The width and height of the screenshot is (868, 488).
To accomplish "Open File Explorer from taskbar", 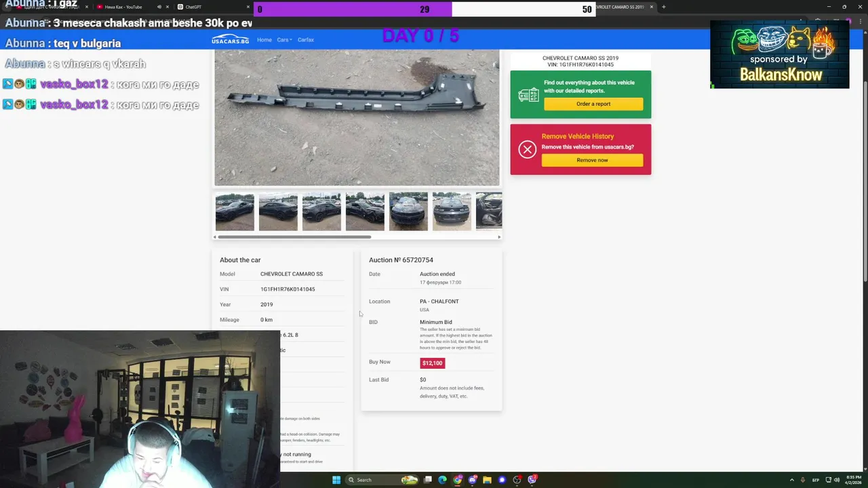I will 487,480.
